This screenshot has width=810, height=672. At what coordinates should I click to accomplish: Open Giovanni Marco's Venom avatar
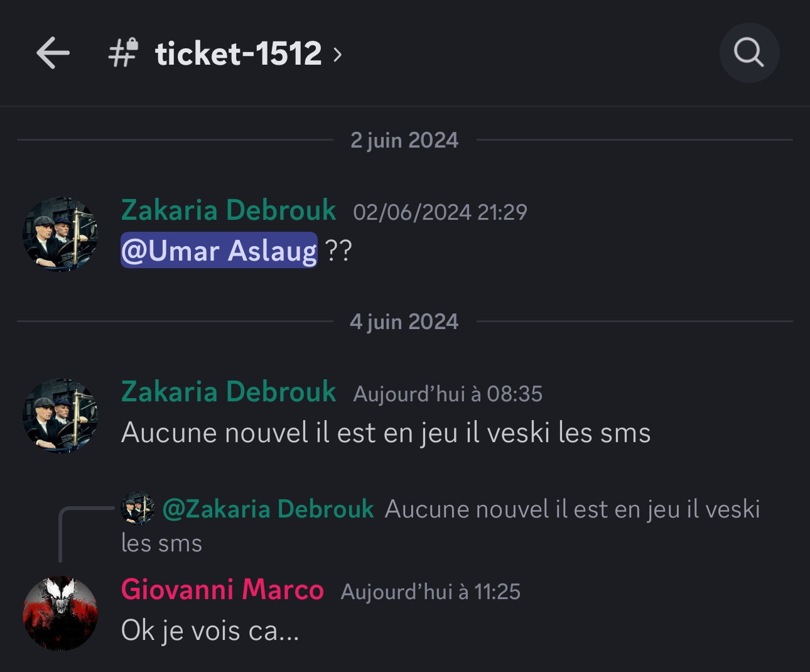click(x=60, y=614)
